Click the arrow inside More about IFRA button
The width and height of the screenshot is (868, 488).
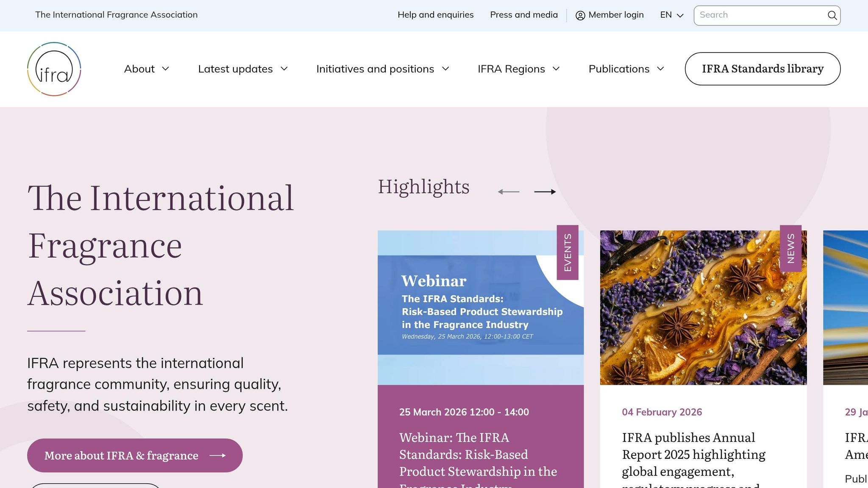point(219,455)
